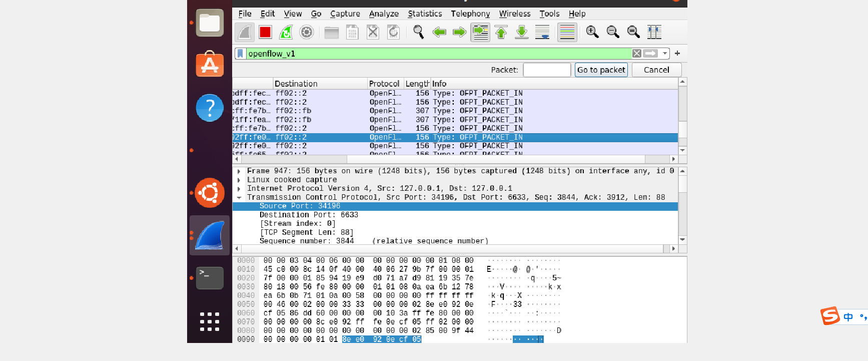The width and height of the screenshot is (868, 361).
Task: Close the capture file from the toolbar
Action: tap(373, 33)
